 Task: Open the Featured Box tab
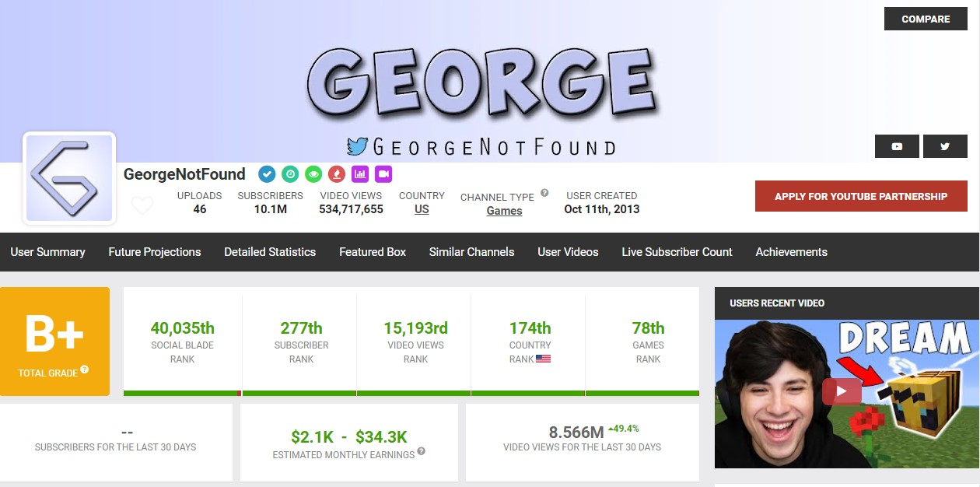coord(373,252)
